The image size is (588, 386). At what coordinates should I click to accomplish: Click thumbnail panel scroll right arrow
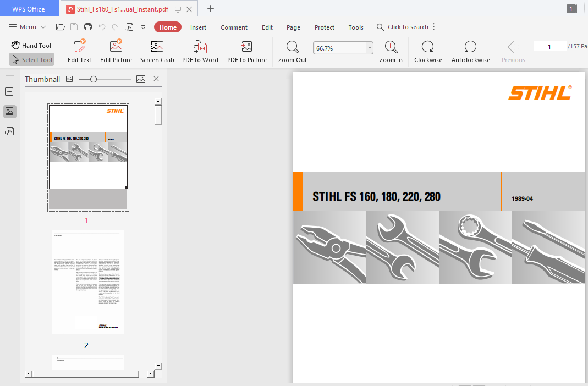point(150,374)
